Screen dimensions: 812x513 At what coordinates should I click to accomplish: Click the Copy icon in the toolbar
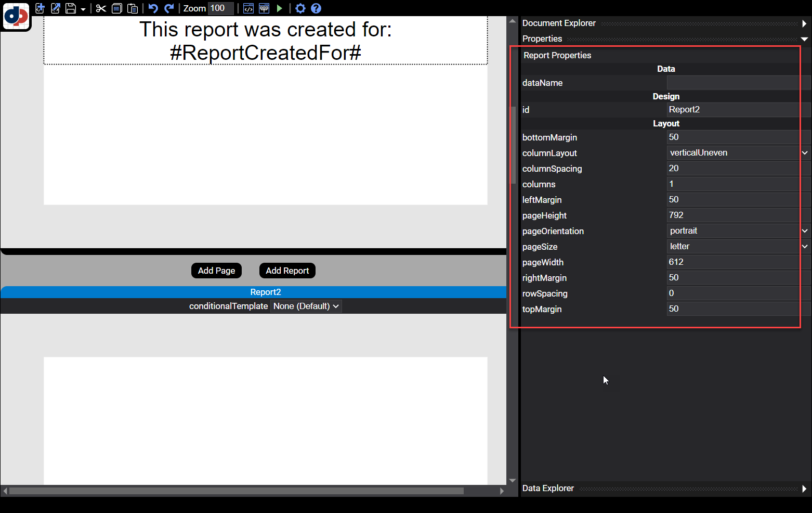point(116,8)
